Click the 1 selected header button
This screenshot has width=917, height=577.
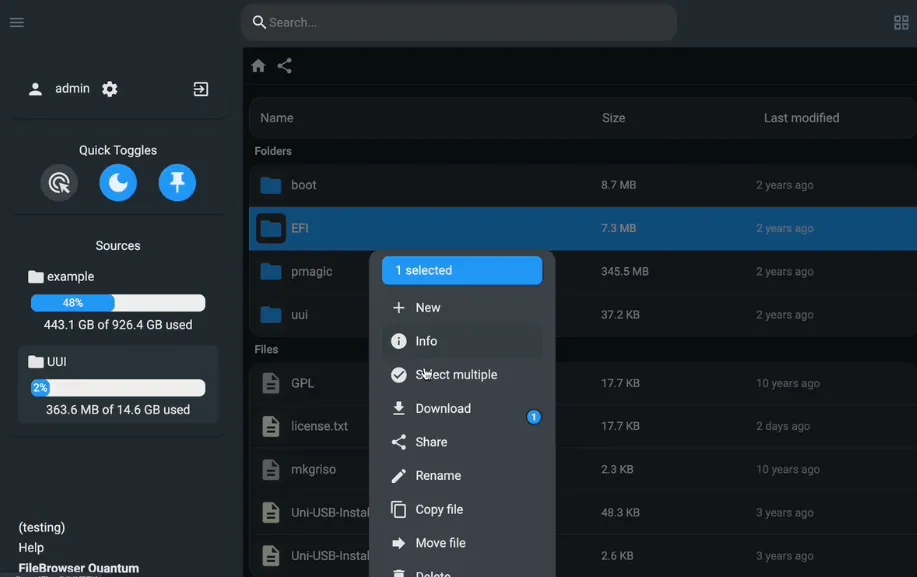(462, 271)
